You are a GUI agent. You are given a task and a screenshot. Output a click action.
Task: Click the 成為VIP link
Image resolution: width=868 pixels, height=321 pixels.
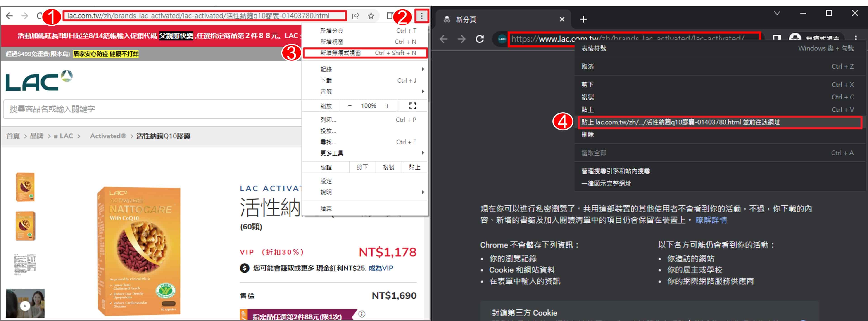tap(380, 268)
